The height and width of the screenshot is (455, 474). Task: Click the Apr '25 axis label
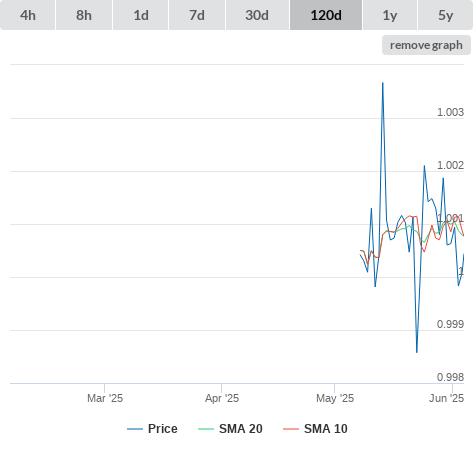point(222,398)
